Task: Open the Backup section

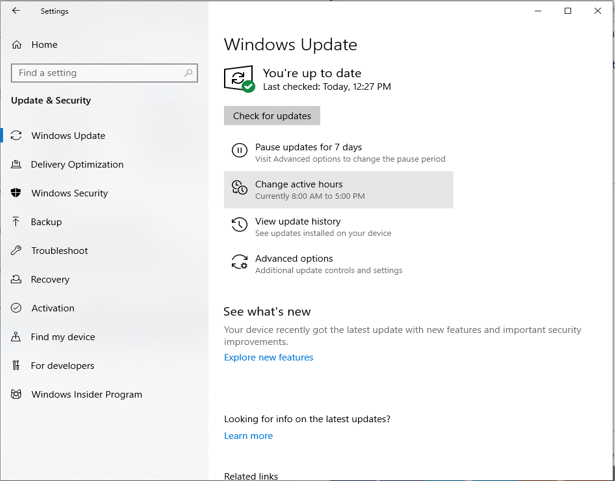Action: [x=46, y=222]
